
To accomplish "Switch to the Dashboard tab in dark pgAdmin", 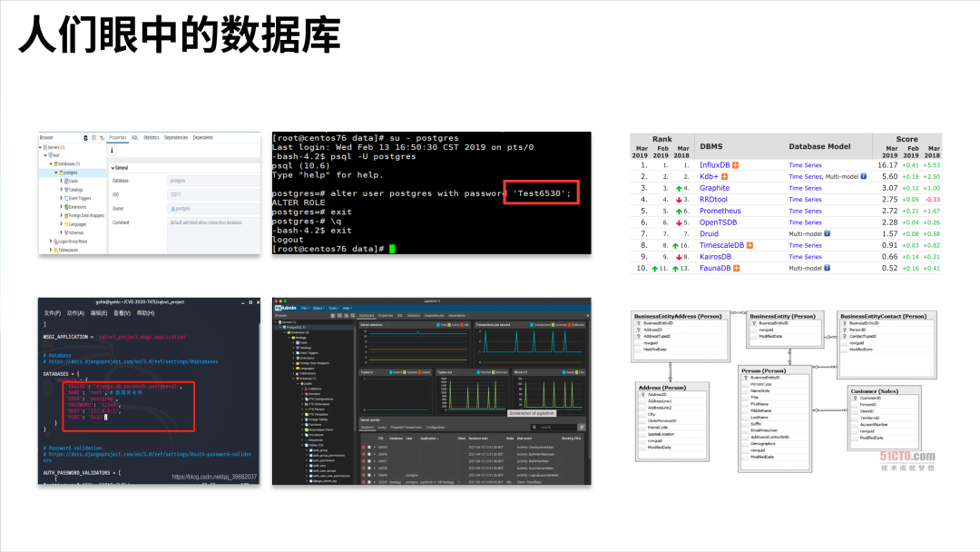I will pyautogui.click(x=367, y=316).
